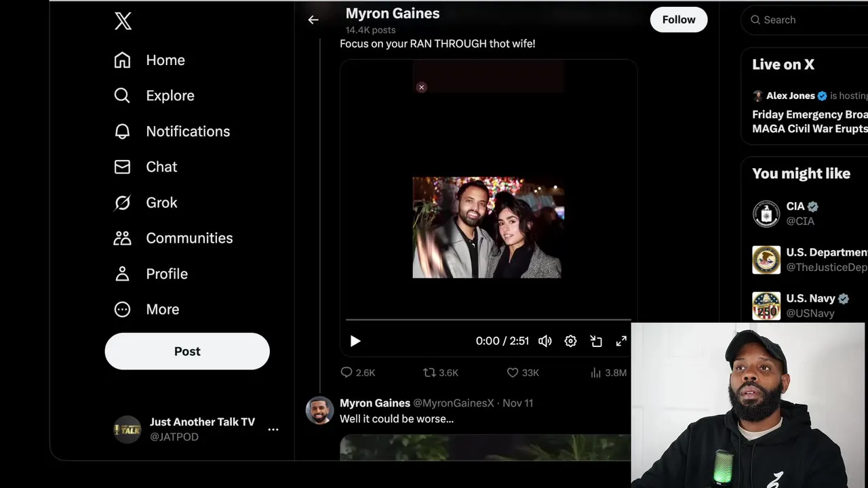The width and height of the screenshot is (868, 488).
Task: Click 'Focus on your RAN THROUGH' post text
Action: pyautogui.click(x=437, y=43)
